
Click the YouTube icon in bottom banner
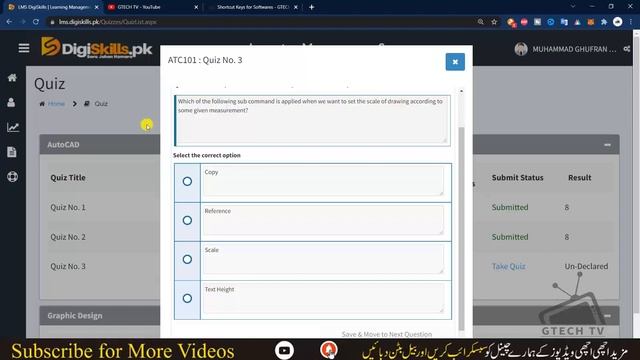pos(284,350)
